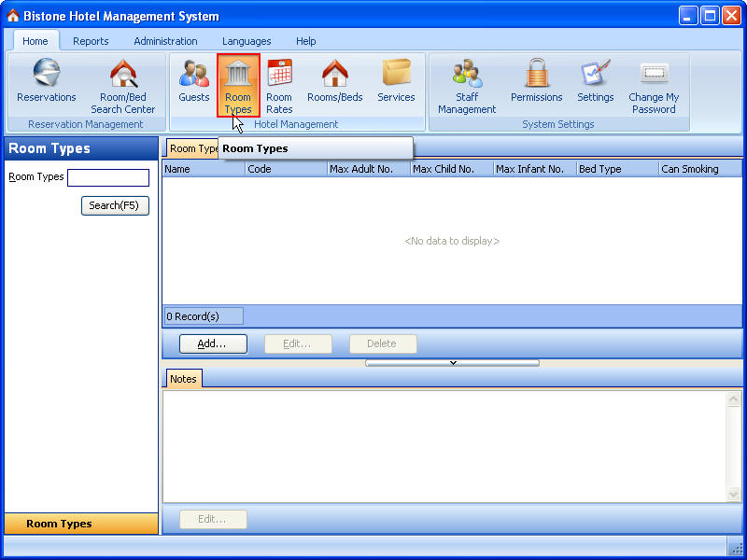Open the Administration tab

click(165, 41)
